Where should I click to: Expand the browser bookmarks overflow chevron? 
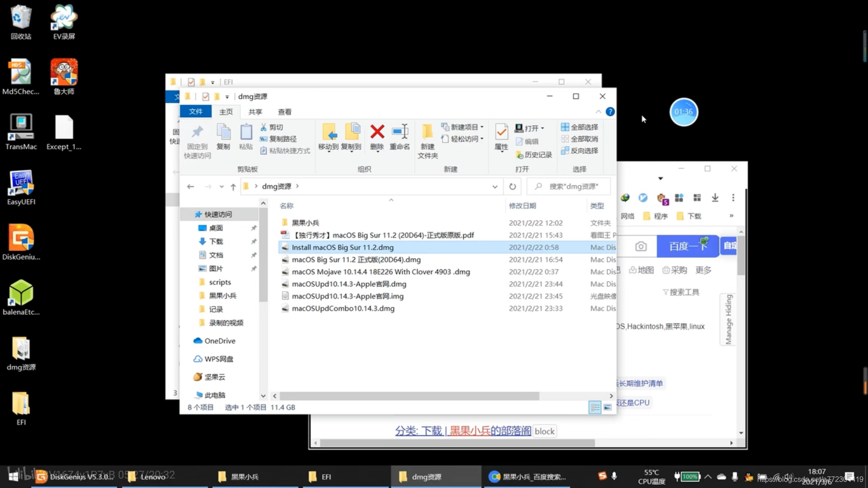tap(731, 216)
